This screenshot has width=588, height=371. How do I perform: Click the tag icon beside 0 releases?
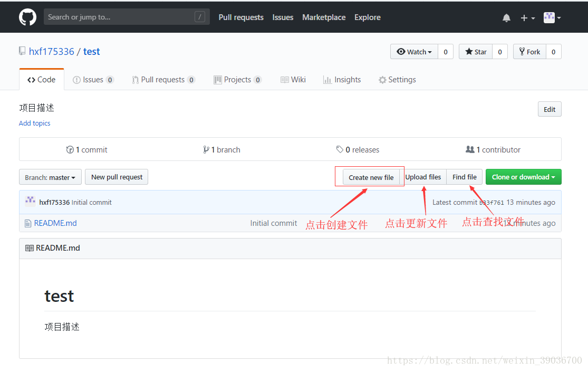coord(340,149)
